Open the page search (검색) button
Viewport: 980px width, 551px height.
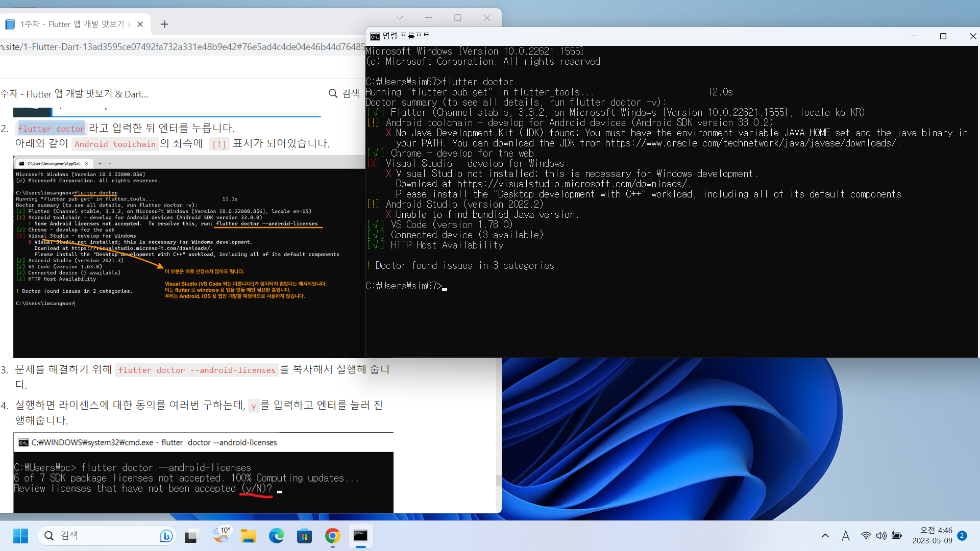click(344, 93)
